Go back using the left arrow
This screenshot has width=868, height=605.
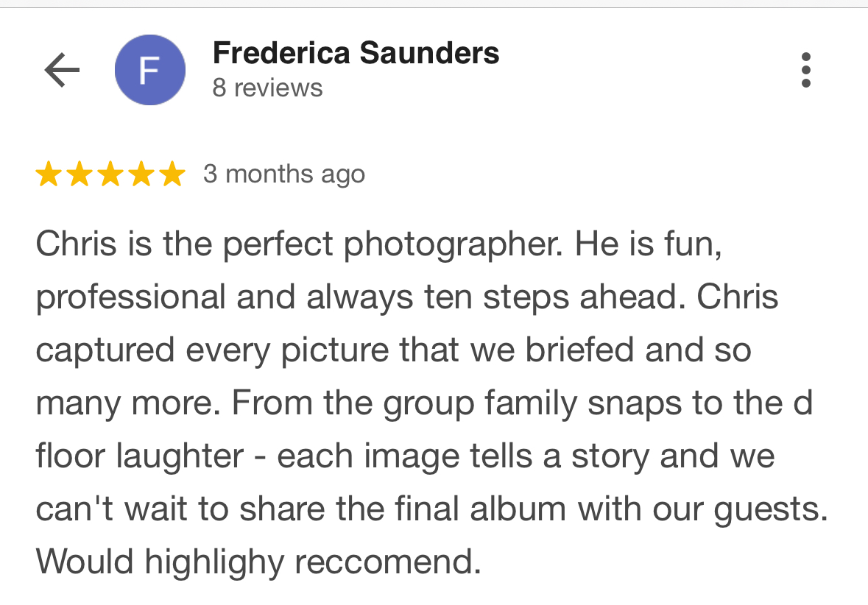click(62, 71)
